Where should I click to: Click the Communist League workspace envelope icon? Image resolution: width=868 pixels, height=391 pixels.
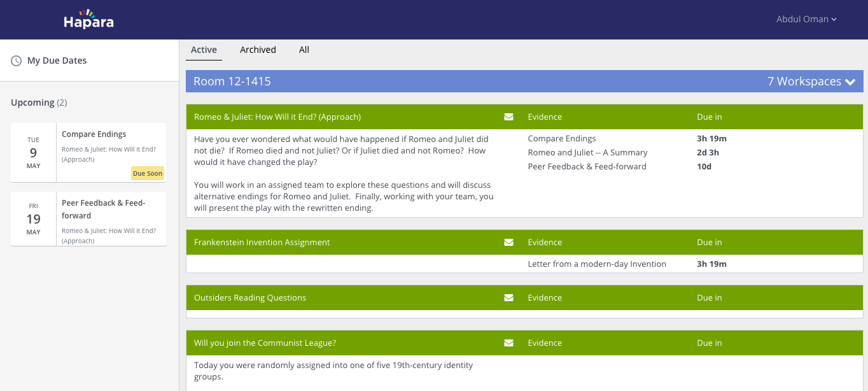pyautogui.click(x=508, y=343)
